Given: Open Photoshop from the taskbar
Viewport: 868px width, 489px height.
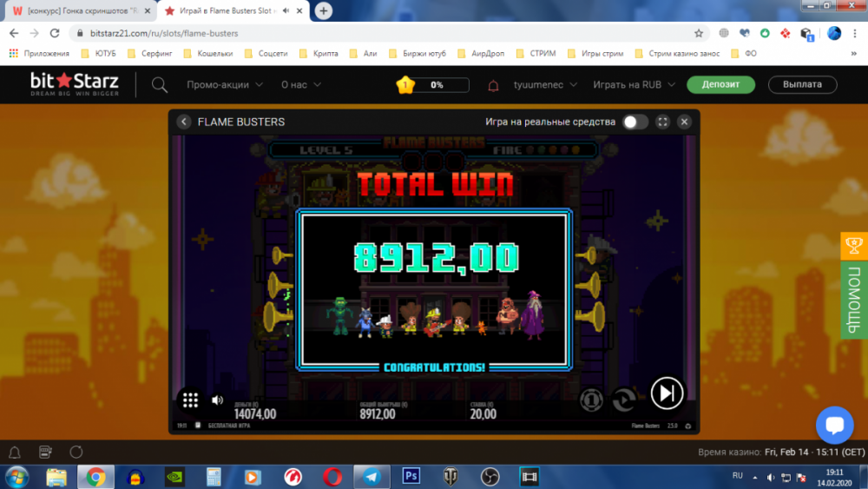Looking at the screenshot, I should pyautogui.click(x=411, y=477).
